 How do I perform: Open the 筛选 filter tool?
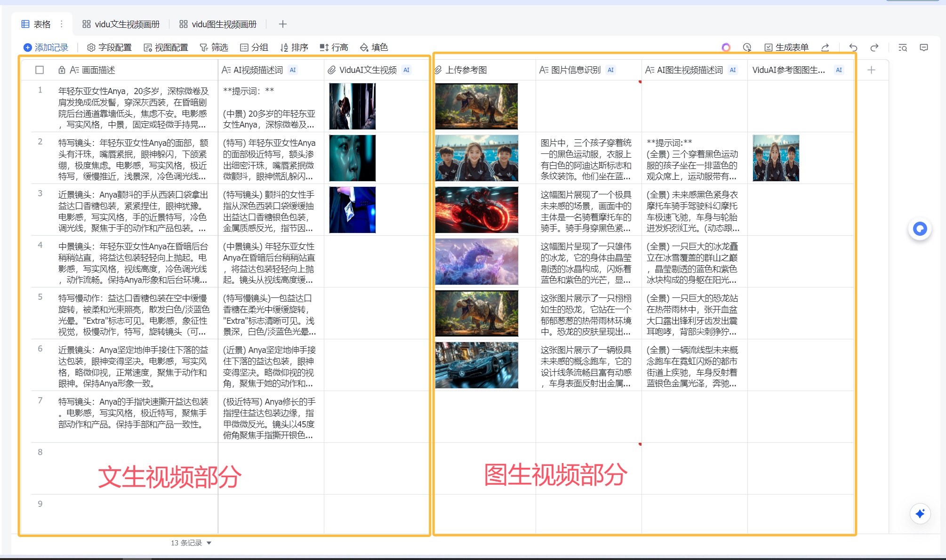coord(214,48)
